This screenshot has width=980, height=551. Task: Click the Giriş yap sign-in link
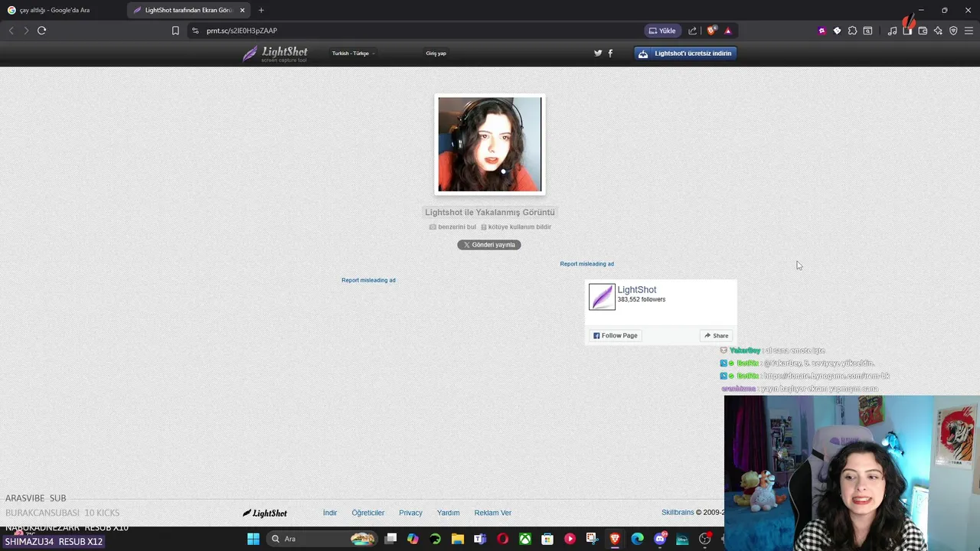click(436, 54)
